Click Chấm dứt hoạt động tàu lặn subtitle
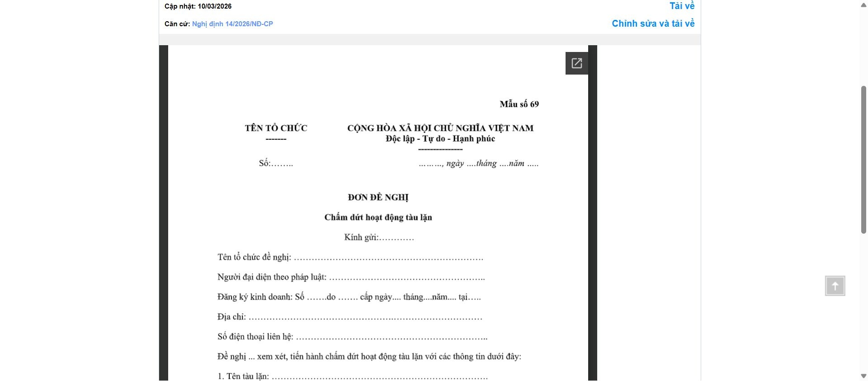Screen dimensions: 868x381 (x=378, y=217)
